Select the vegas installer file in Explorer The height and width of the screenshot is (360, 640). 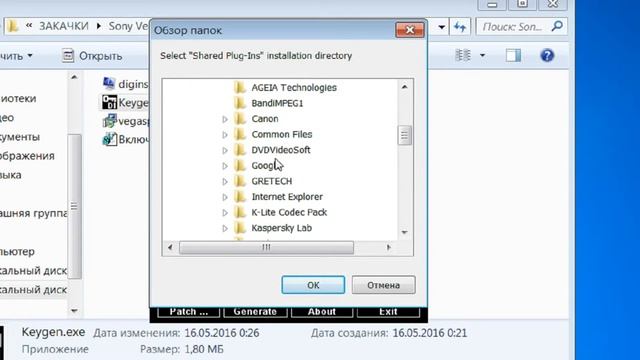[x=126, y=121]
